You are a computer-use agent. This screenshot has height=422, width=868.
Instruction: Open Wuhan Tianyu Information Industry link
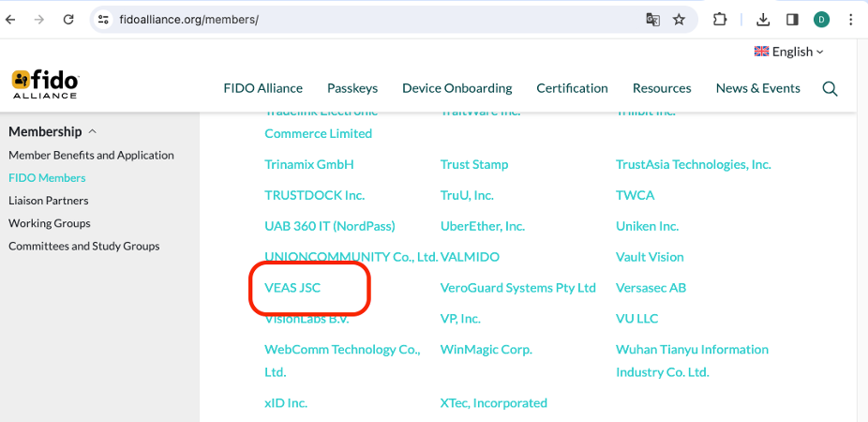point(692,360)
